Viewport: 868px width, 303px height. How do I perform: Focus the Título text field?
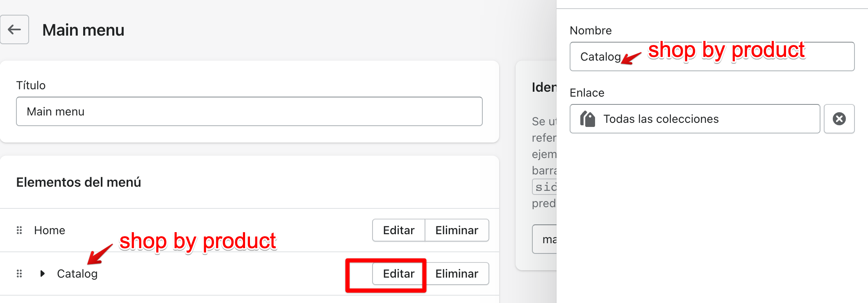pyautogui.click(x=249, y=111)
